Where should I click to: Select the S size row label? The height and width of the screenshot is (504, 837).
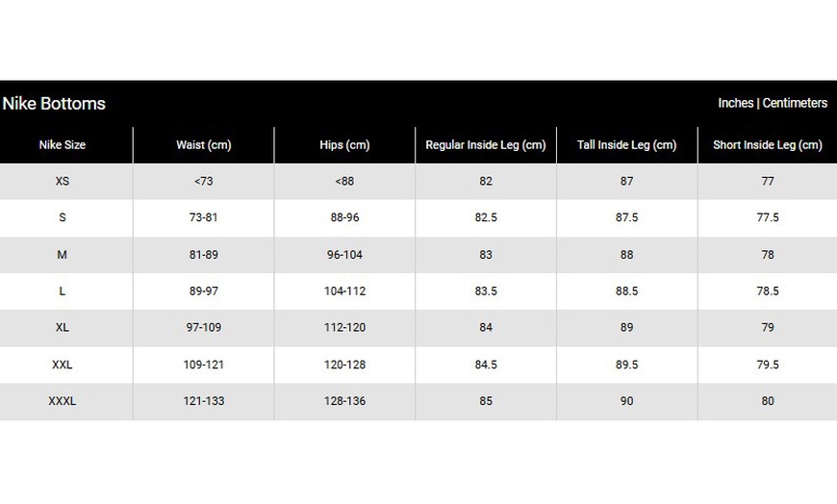point(63,217)
